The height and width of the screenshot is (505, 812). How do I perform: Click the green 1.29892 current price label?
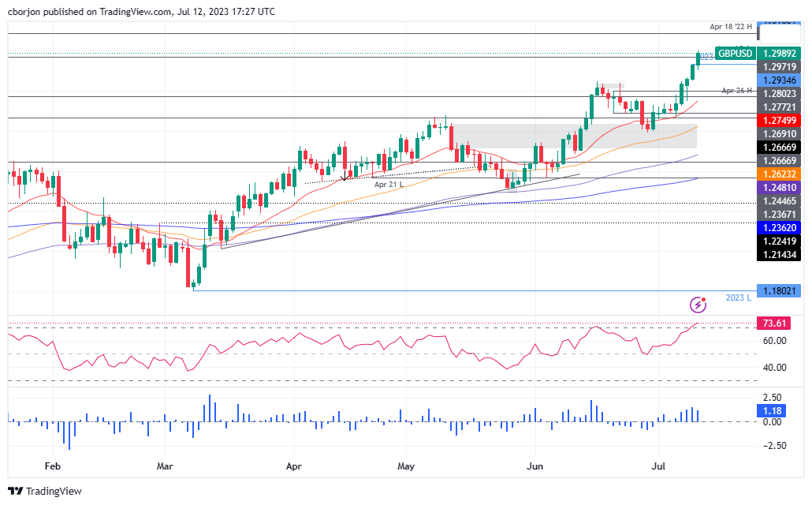[779, 54]
